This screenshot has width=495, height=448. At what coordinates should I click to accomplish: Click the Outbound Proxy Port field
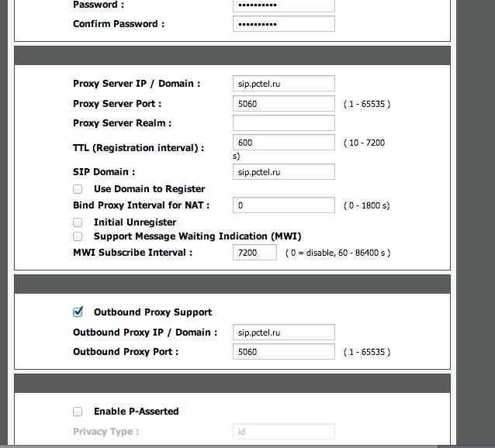coord(283,352)
